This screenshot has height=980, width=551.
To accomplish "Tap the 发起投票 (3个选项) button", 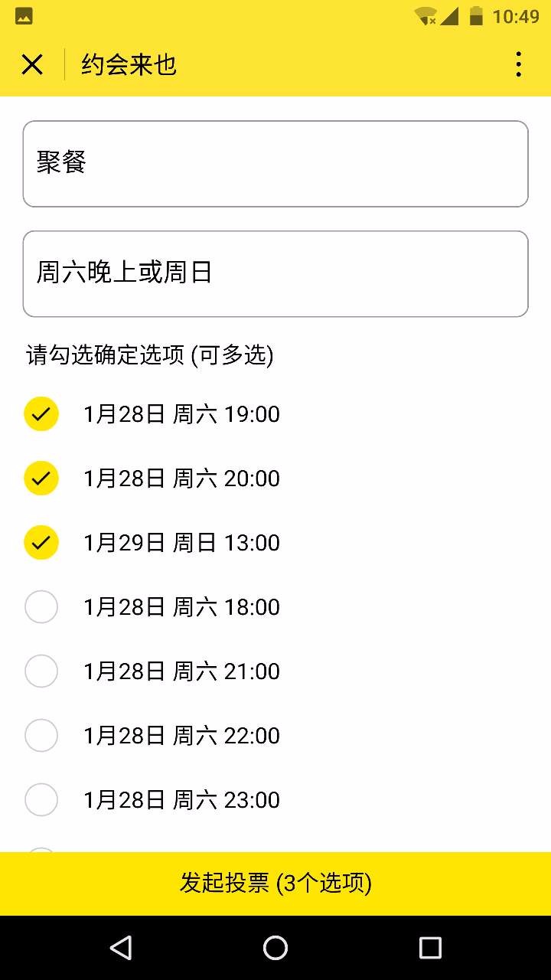I will [x=275, y=884].
